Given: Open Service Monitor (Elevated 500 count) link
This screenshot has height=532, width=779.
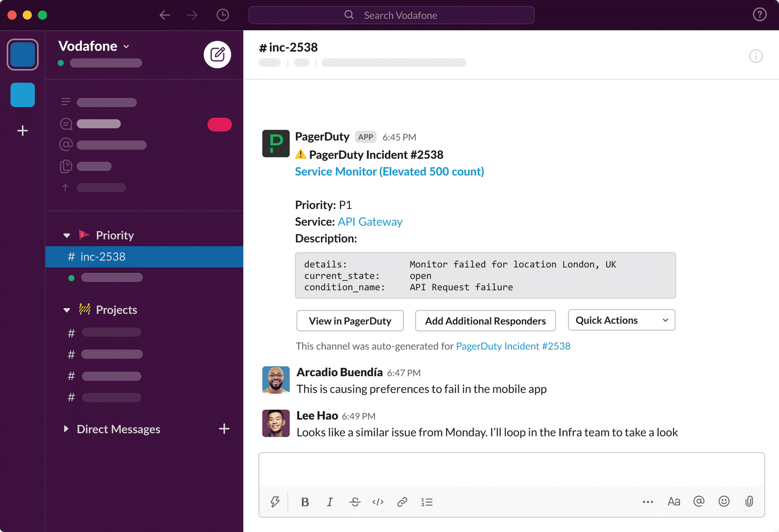Looking at the screenshot, I should coord(389,171).
